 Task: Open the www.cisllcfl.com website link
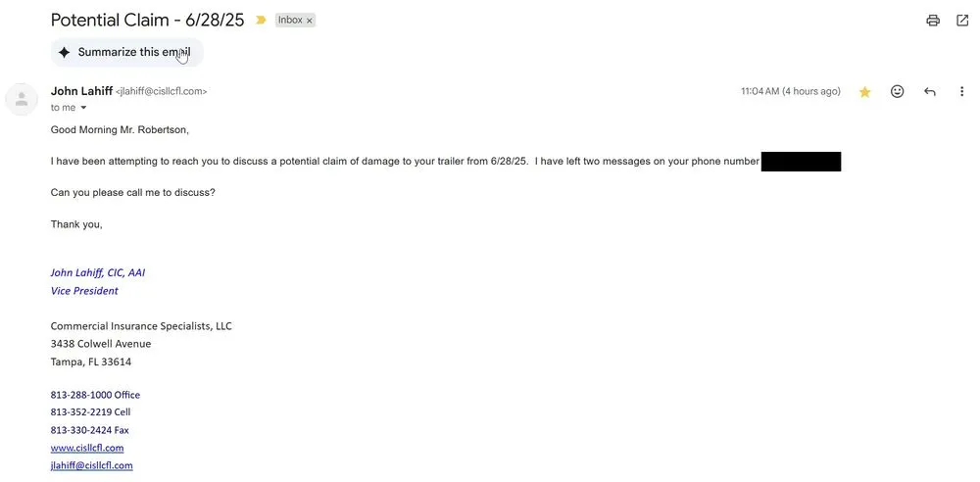coord(87,448)
